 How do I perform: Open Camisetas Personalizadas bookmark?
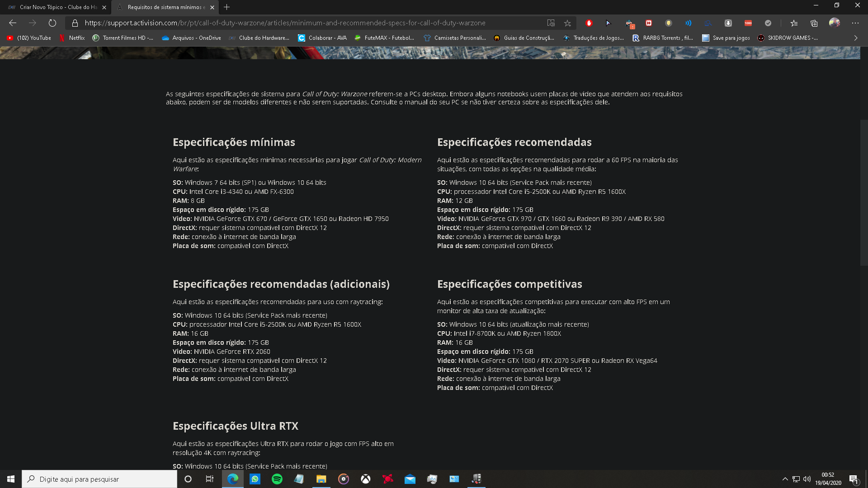pos(455,38)
